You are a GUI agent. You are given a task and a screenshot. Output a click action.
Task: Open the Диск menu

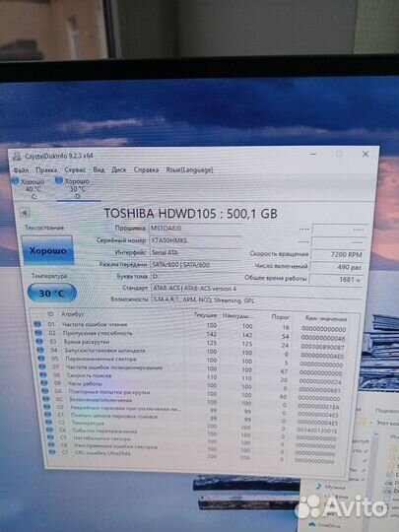point(119,169)
